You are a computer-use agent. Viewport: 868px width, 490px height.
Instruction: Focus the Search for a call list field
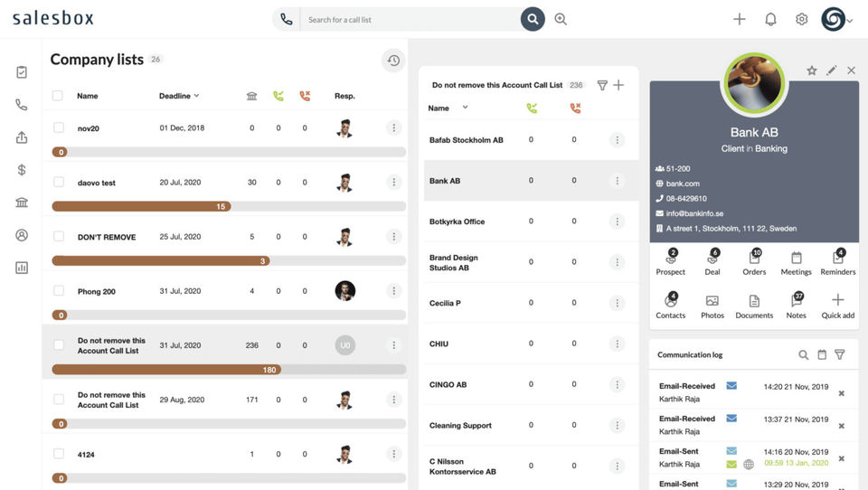[410, 19]
